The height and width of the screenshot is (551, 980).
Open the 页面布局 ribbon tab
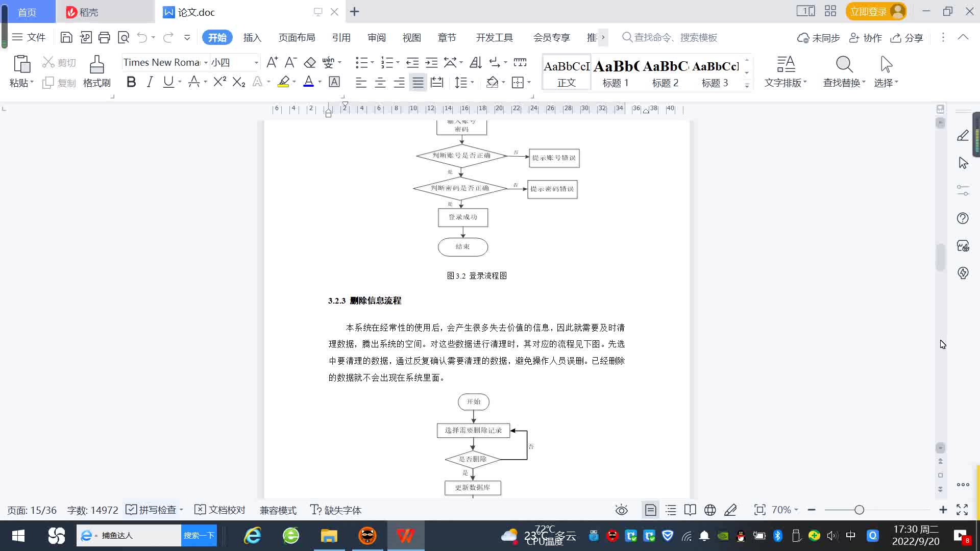point(297,37)
